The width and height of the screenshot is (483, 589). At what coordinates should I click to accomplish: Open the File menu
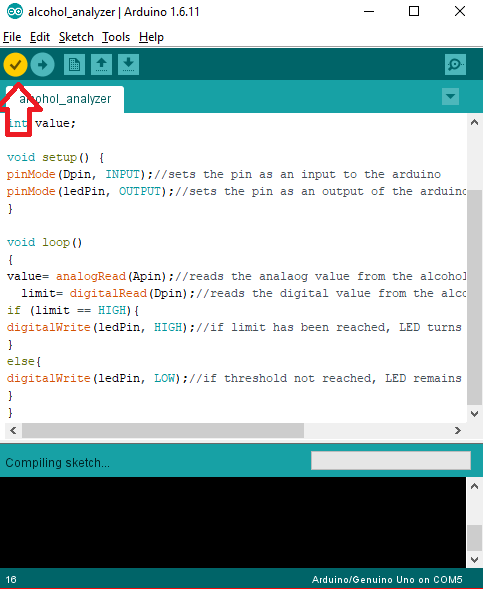(x=12, y=37)
